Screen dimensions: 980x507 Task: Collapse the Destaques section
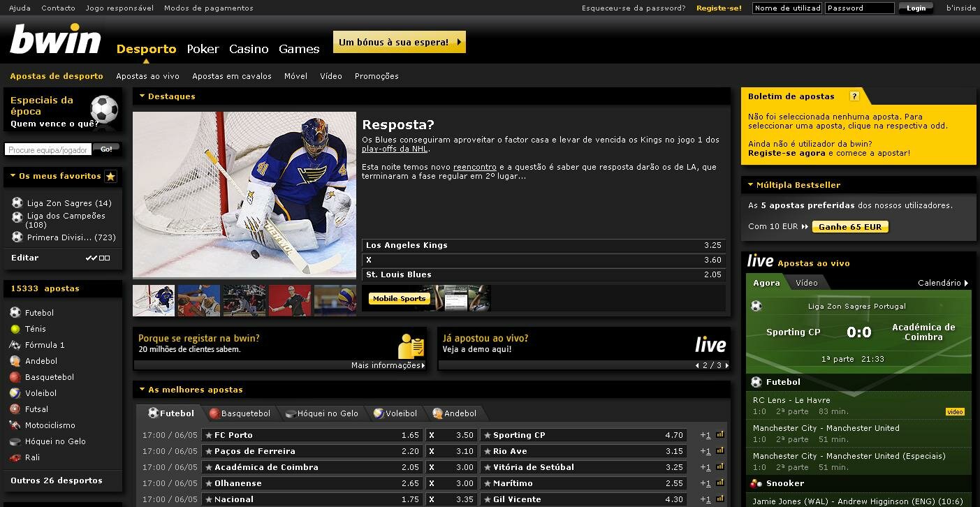click(142, 96)
